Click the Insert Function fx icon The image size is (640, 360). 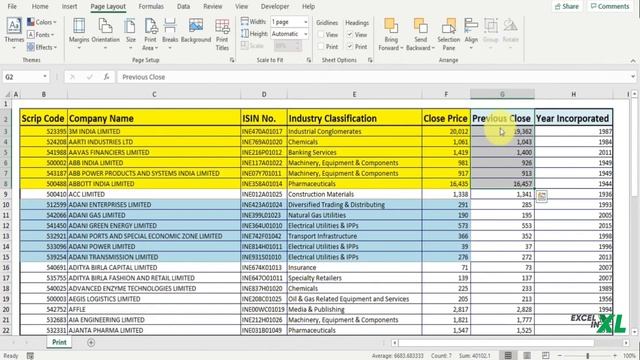[106, 77]
